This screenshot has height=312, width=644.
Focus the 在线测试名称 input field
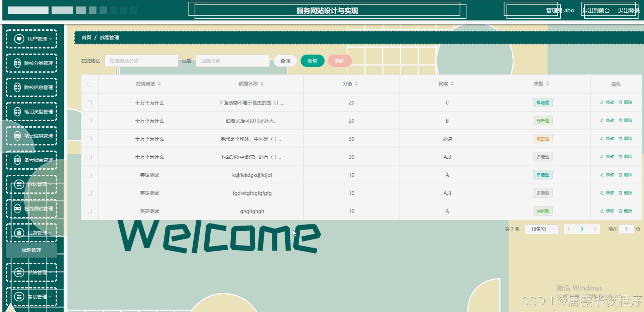click(x=141, y=61)
